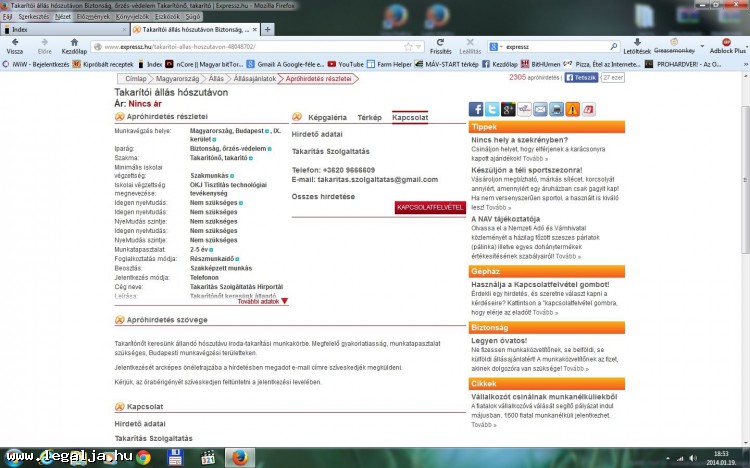Open Firefox from the Windows taskbar
The width and height of the screenshot is (750, 468).
click(239, 457)
